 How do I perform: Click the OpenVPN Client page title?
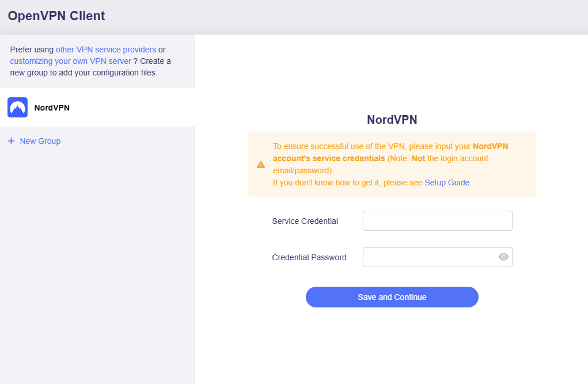(x=56, y=16)
